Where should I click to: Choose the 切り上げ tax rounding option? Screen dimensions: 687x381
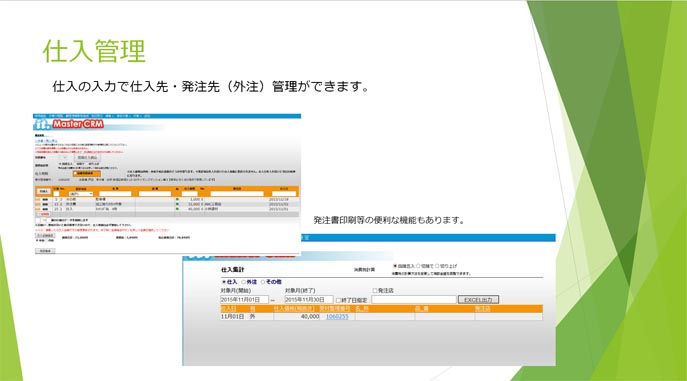pos(437,266)
